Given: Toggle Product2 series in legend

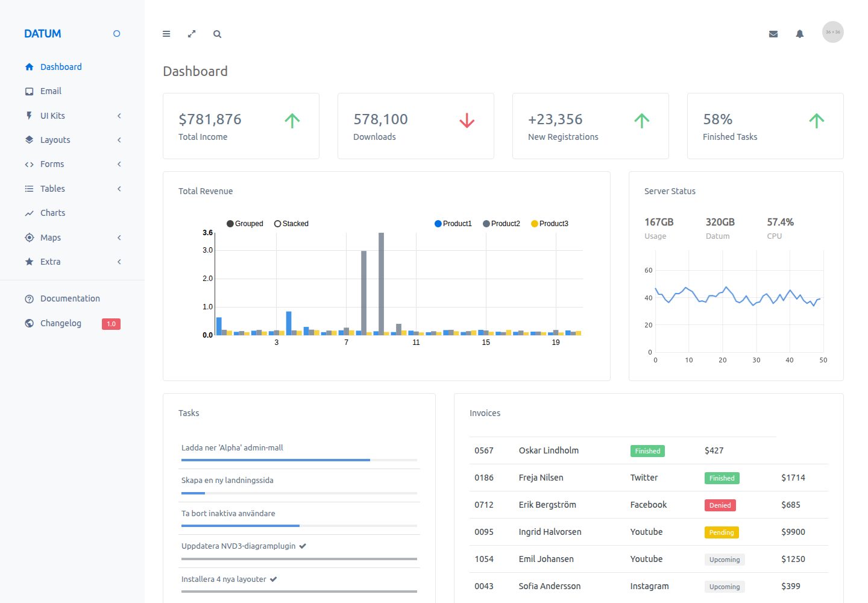Looking at the screenshot, I should click(502, 224).
